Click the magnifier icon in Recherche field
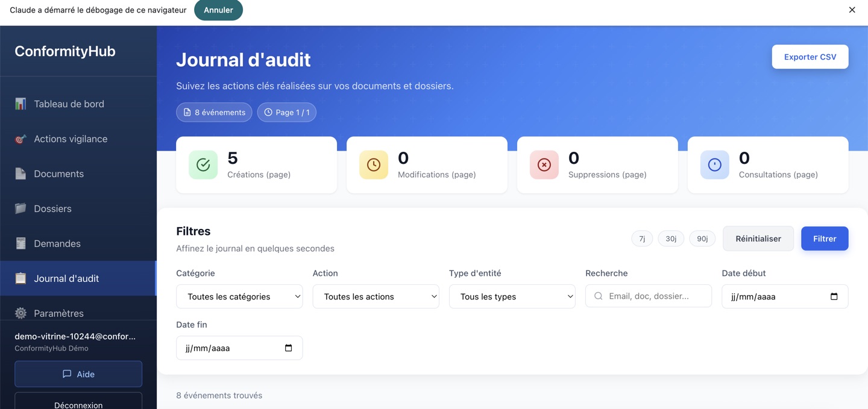The height and width of the screenshot is (409, 868). (599, 296)
